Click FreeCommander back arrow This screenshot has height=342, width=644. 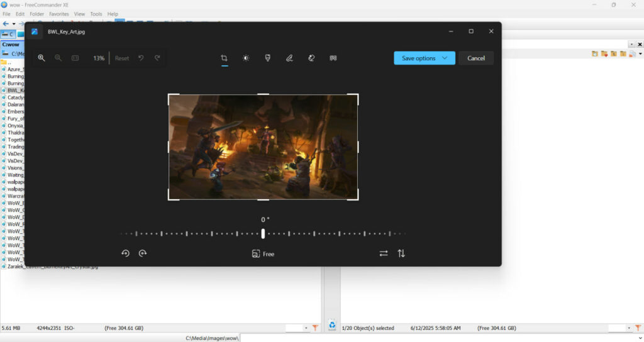pos(5,24)
